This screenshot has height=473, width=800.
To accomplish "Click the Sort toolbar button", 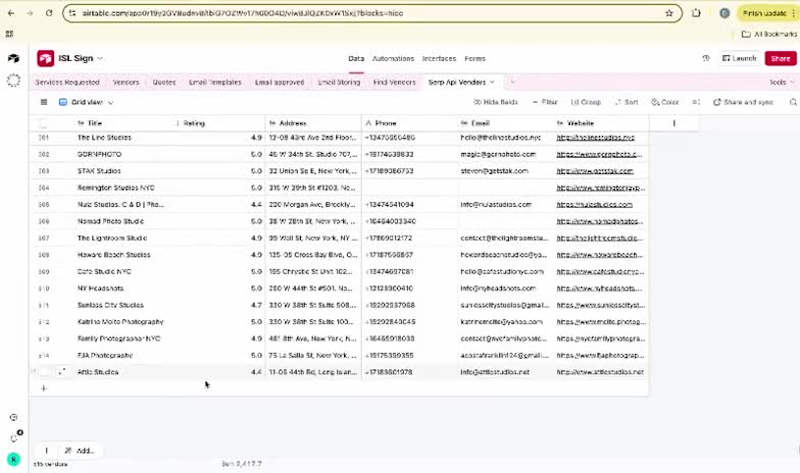I will [627, 102].
